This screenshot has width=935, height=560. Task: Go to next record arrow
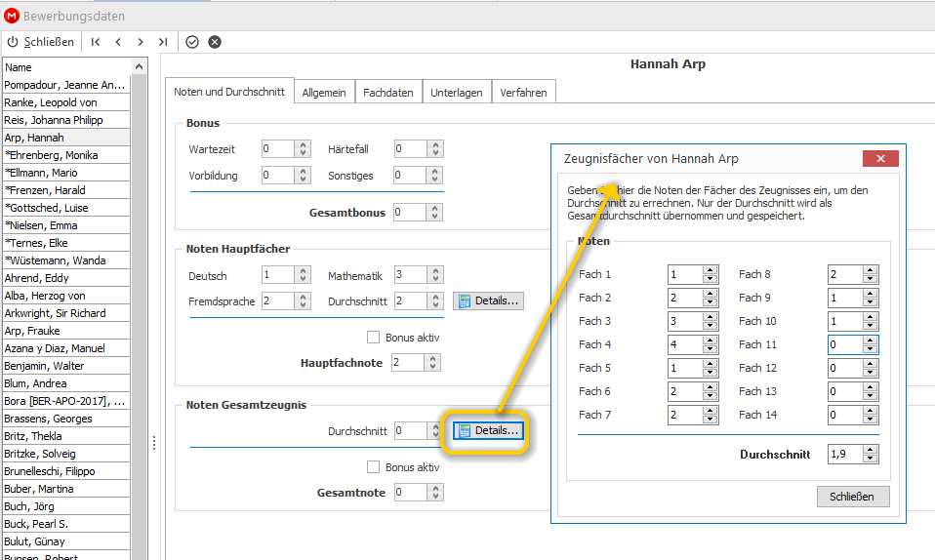pyautogui.click(x=141, y=42)
